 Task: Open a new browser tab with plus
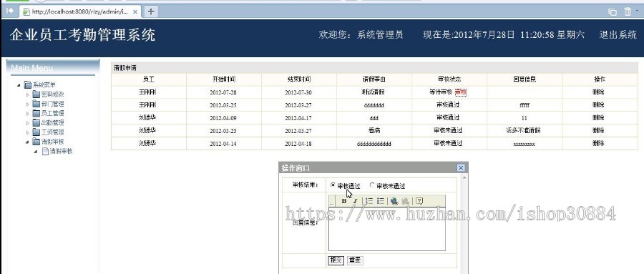[151, 11]
